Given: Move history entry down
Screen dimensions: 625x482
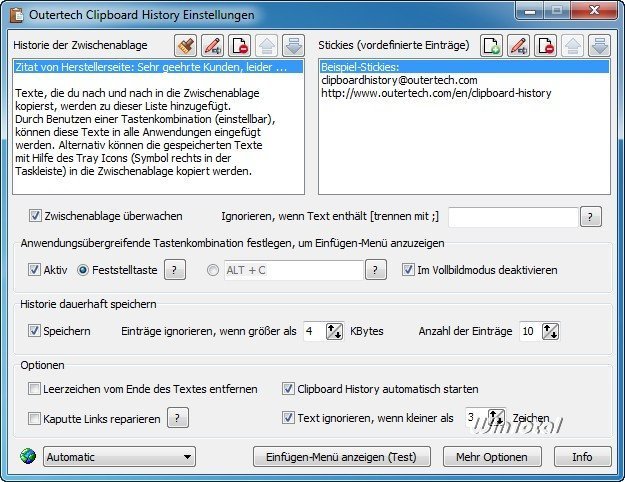Looking at the screenshot, I should point(294,45).
